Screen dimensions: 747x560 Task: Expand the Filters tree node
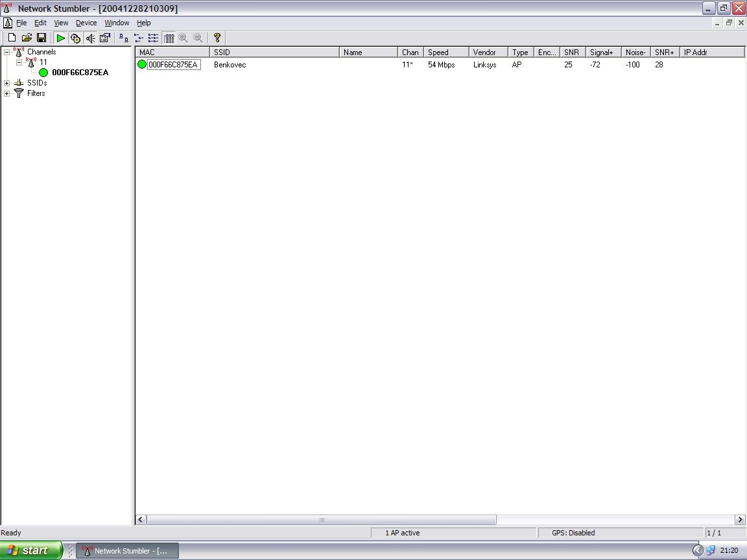pos(7,93)
